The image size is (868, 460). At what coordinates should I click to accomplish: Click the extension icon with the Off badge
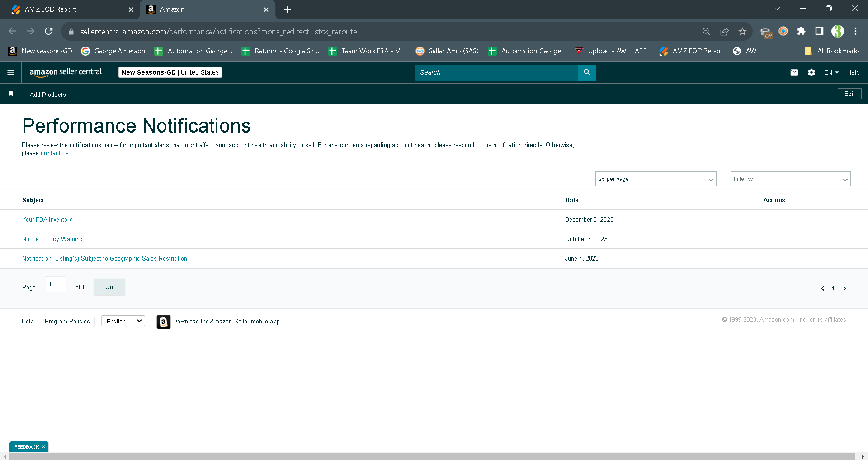click(766, 32)
